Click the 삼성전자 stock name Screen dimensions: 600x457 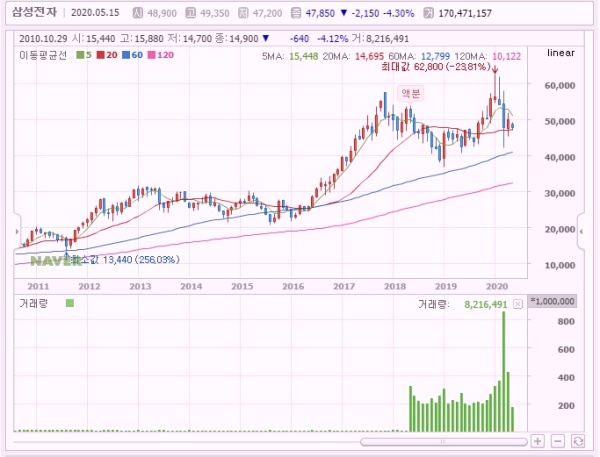(x=34, y=12)
